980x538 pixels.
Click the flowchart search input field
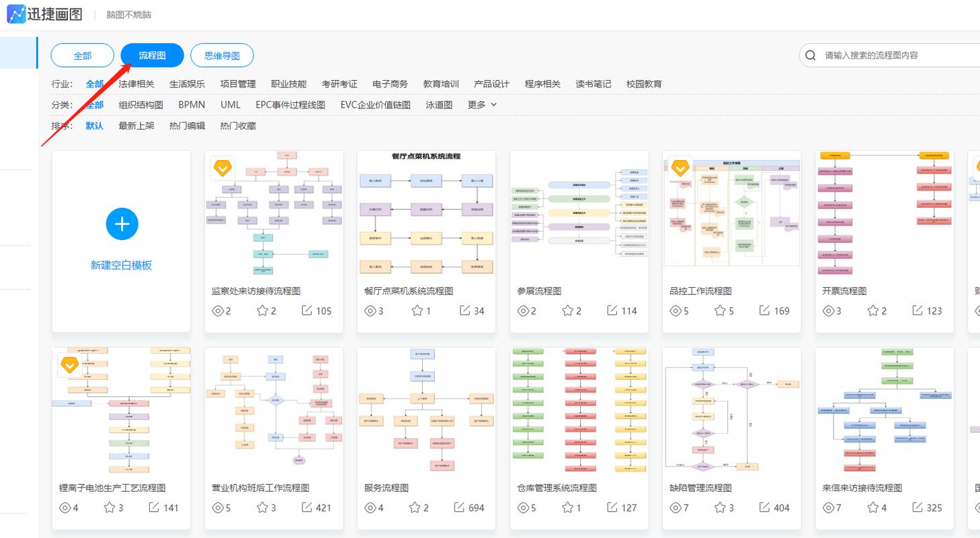tap(894, 55)
